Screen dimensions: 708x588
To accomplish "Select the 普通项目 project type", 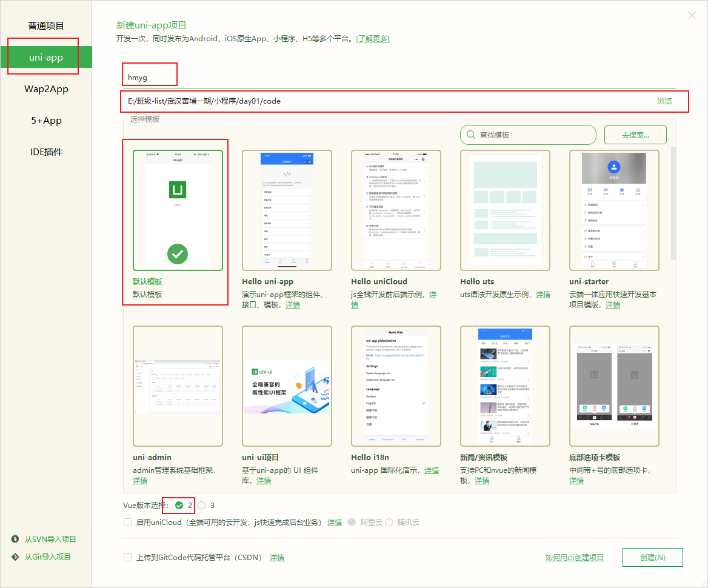I will [x=45, y=25].
